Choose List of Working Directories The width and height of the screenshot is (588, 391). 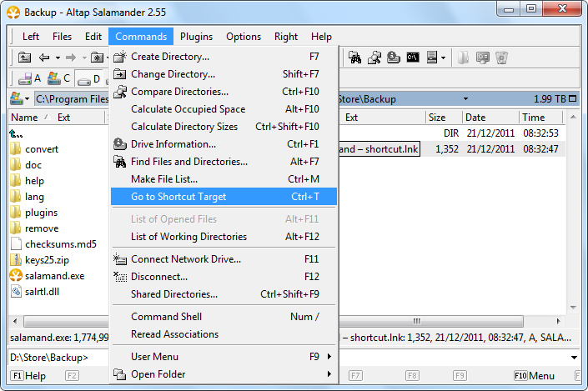(224, 237)
